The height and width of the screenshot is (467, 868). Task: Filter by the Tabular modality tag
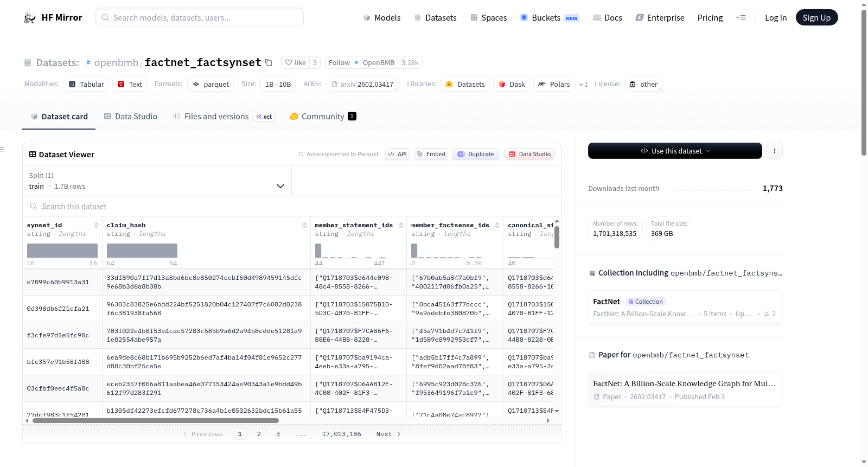point(86,84)
